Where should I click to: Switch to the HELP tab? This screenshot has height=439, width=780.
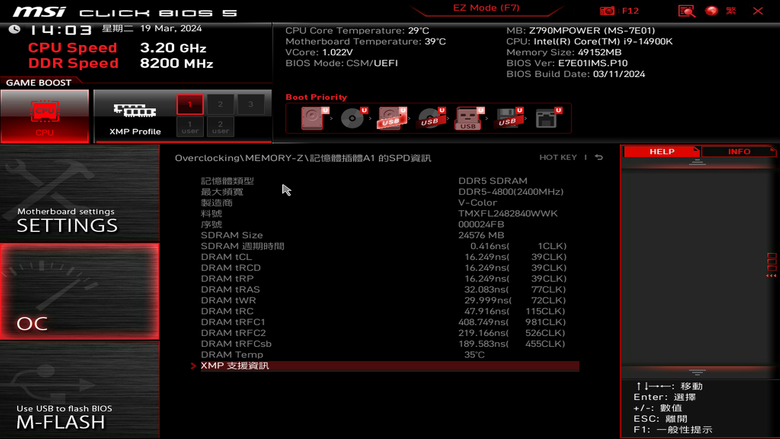click(662, 152)
